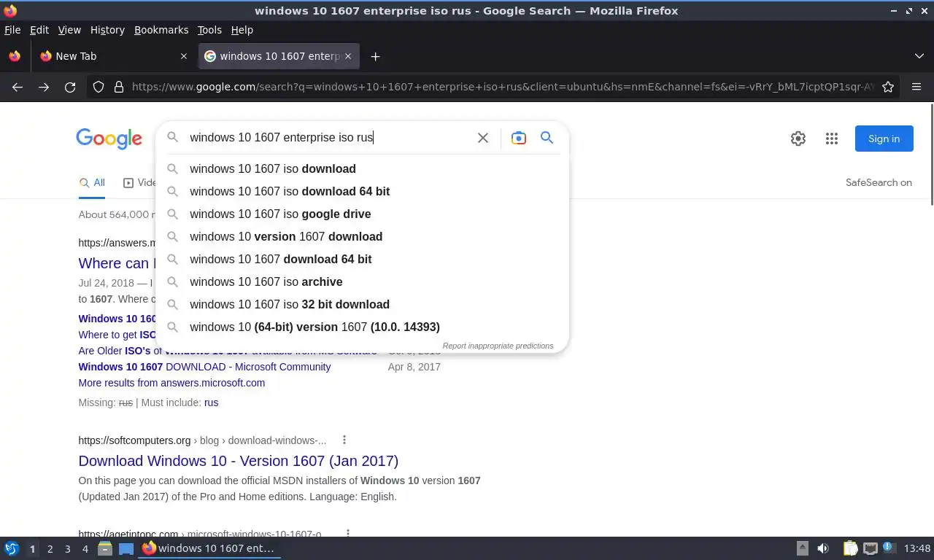Click the forward navigation arrow

coord(44,87)
